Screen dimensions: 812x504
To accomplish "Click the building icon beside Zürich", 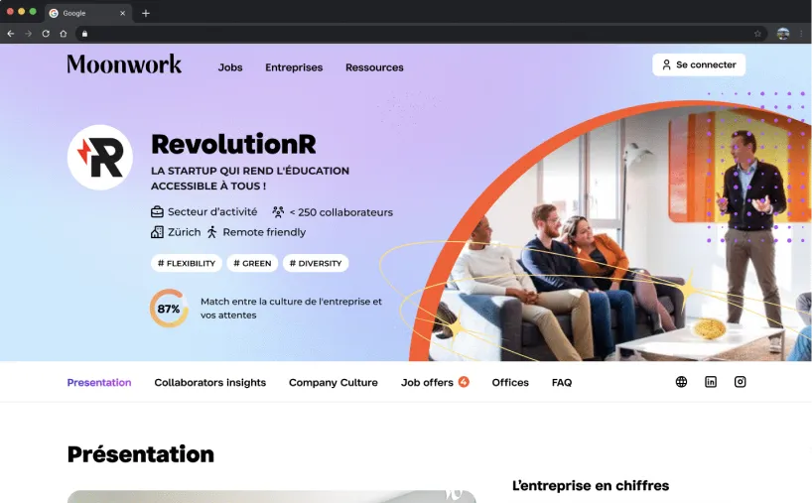I will pyautogui.click(x=157, y=232).
